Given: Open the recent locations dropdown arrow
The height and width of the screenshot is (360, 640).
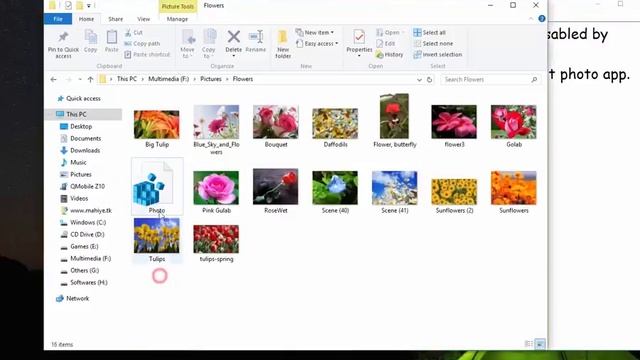Looking at the screenshot, I should click(80, 79).
